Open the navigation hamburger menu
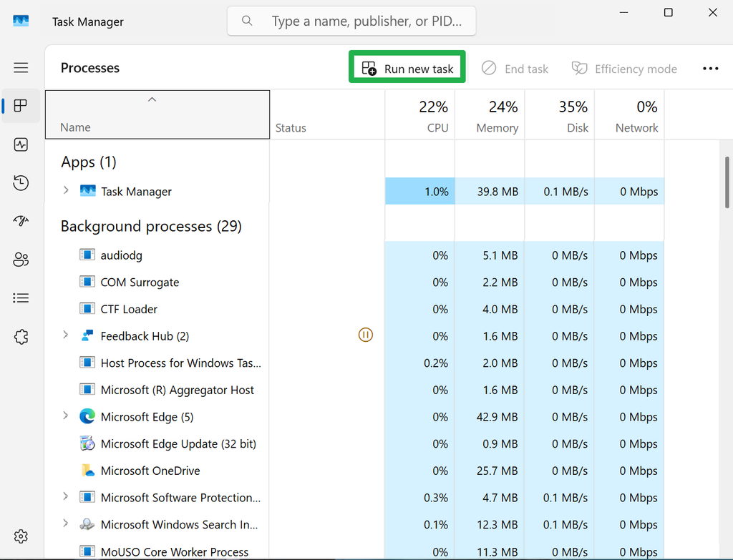This screenshot has width=733, height=560. point(21,67)
